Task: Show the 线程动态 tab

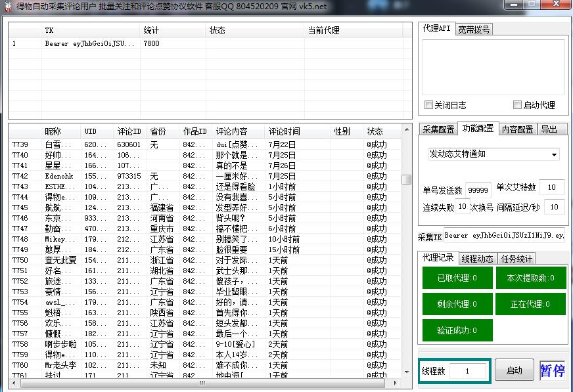Action: (x=477, y=259)
